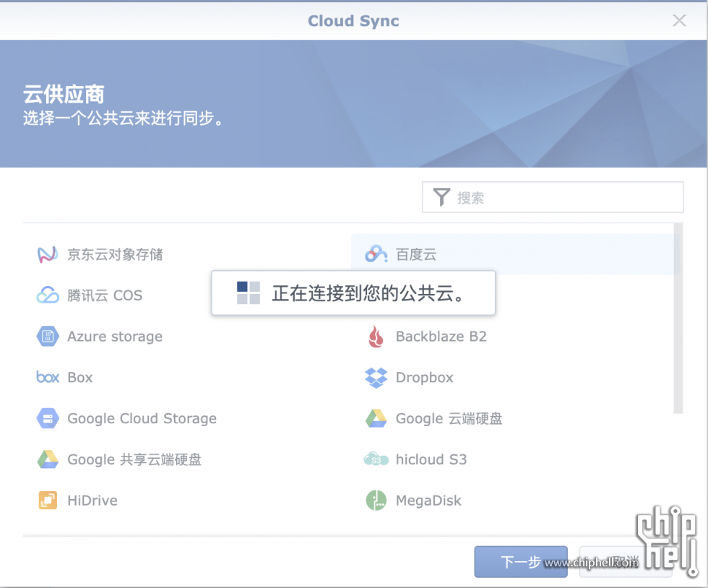Click the Backblaze B2 flame icon
The width and height of the screenshot is (708, 588).
coord(376,337)
